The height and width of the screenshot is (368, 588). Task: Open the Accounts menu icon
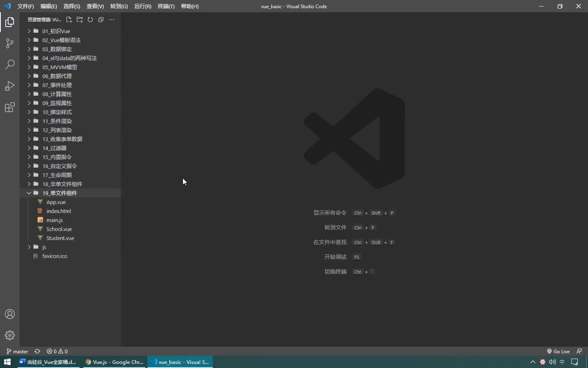click(x=10, y=314)
